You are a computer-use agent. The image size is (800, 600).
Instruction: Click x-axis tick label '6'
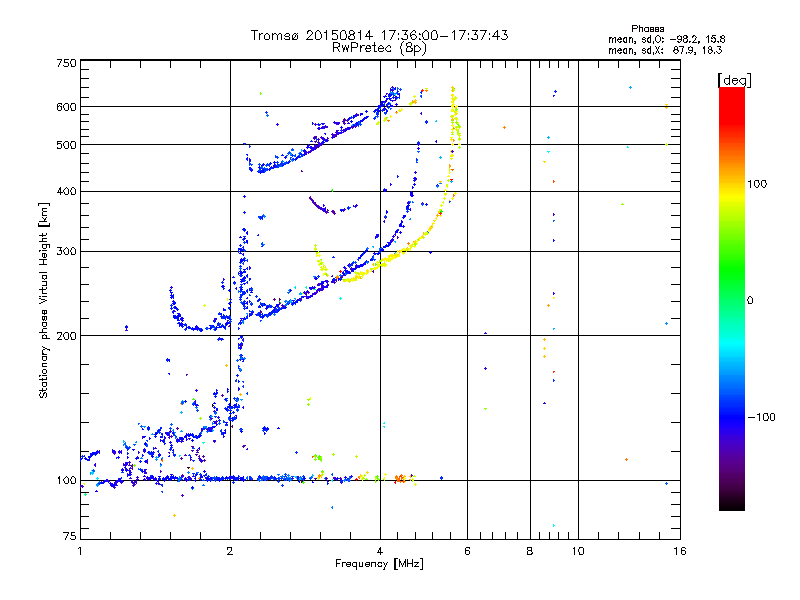467,551
